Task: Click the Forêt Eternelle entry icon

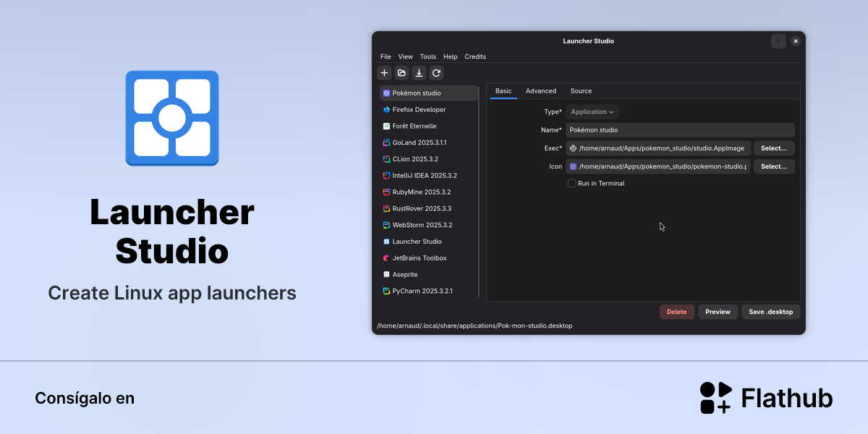Action: click(386, 126)
